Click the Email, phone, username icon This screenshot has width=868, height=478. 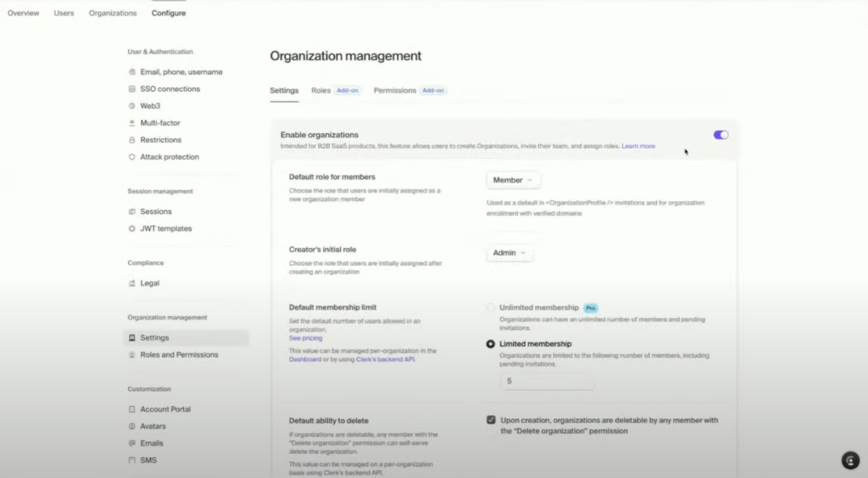pyautogui.click(x=132, y=72)
